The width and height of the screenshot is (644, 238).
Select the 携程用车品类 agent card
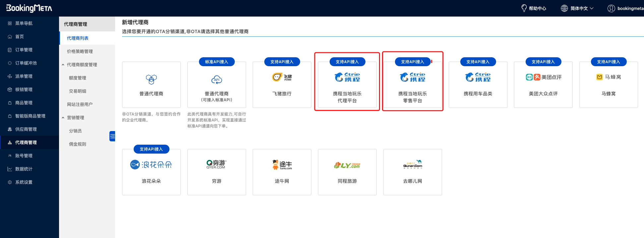pos(478,84)
